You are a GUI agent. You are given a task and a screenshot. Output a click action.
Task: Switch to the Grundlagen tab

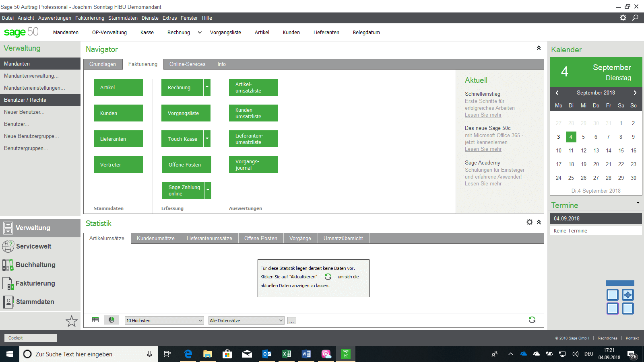[x=103, y=64]
